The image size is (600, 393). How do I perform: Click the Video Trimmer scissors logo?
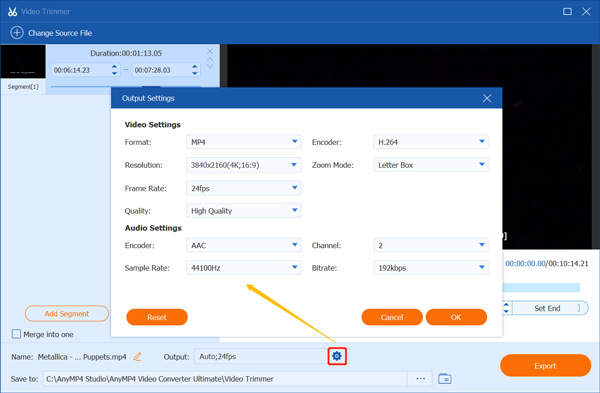(12, 11)
